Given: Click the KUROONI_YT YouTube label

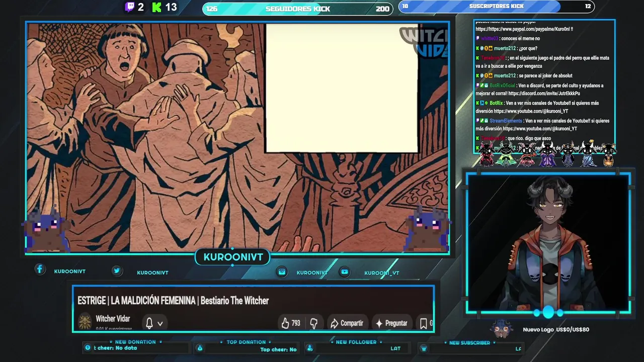Looking at the screenshot, I should [x=382, y=273].
